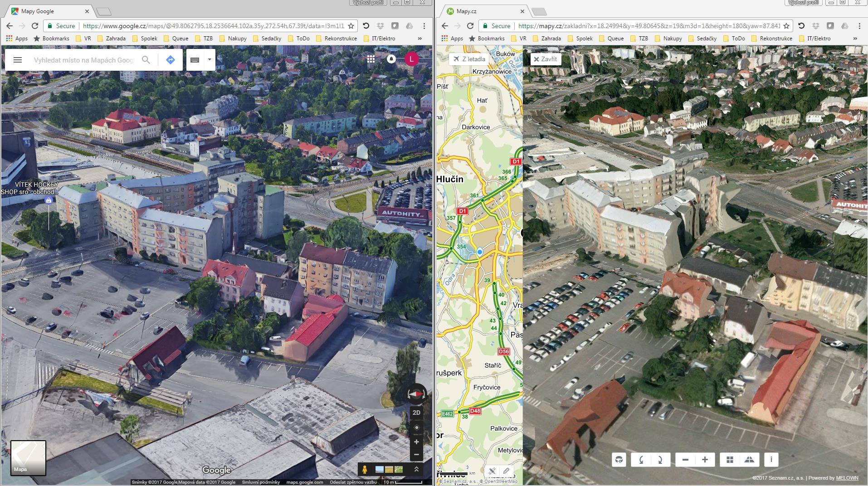Image resolution: width=868 pixels, height=486 pixels.
Task: Click the info button in Mapy.cz 3D view
Action: pos(771,460)
